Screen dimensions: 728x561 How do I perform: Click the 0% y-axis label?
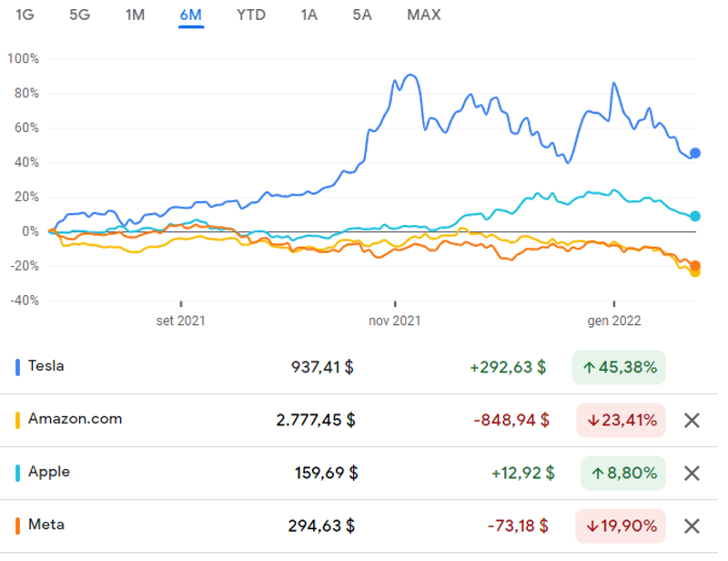pyautogui.click(x=30, y=231)
